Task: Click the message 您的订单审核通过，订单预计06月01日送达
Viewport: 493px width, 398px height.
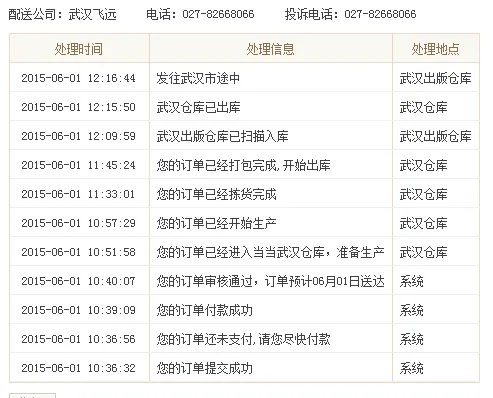Action: (x=271, y=281)
